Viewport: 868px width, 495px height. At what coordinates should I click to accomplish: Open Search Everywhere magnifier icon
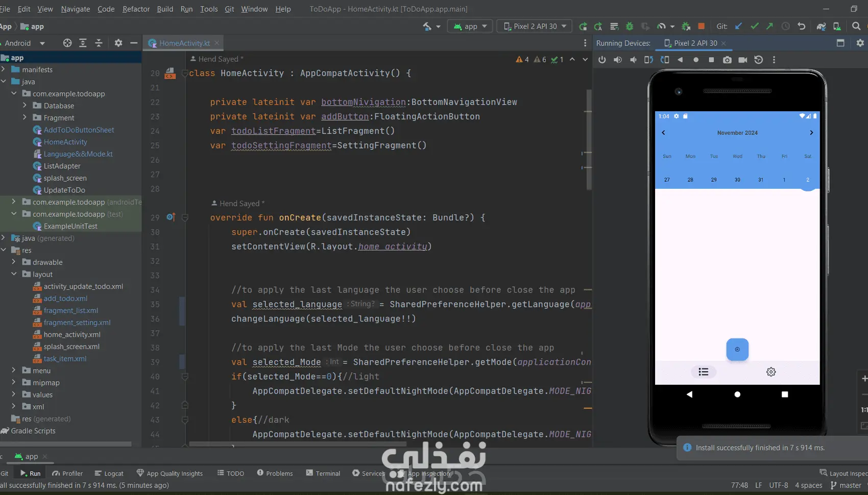(856, 27)
